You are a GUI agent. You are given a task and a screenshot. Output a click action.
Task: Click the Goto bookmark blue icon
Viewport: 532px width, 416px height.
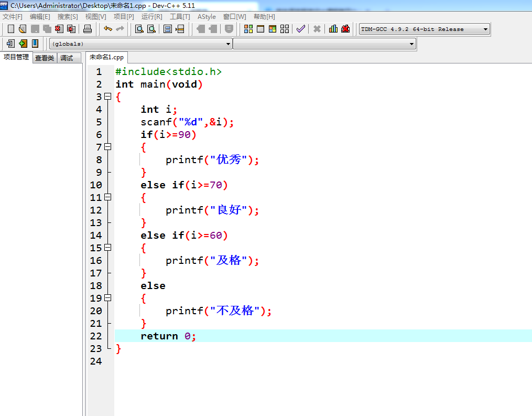[35, 44]
